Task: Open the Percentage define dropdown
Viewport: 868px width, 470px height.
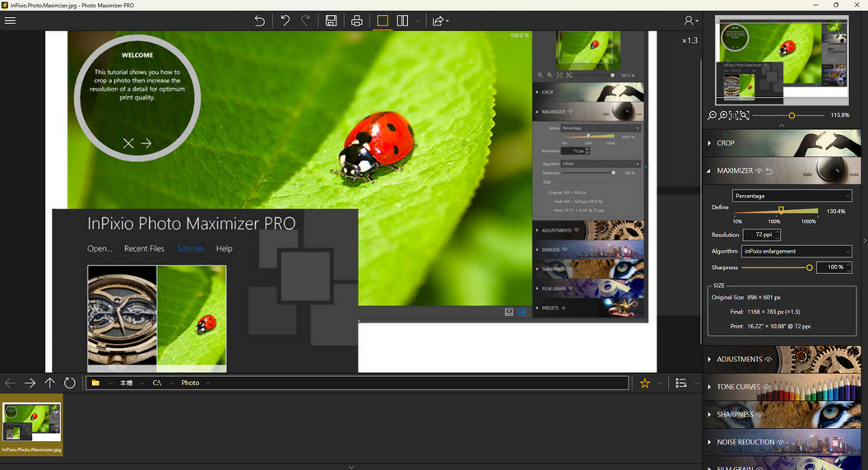Action: 791,196
